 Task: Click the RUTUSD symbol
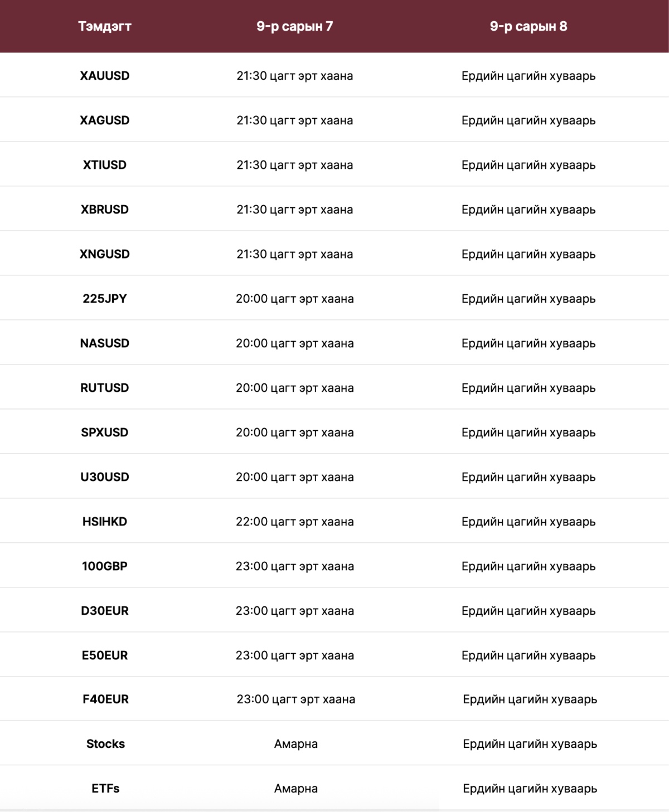[105, 388]
